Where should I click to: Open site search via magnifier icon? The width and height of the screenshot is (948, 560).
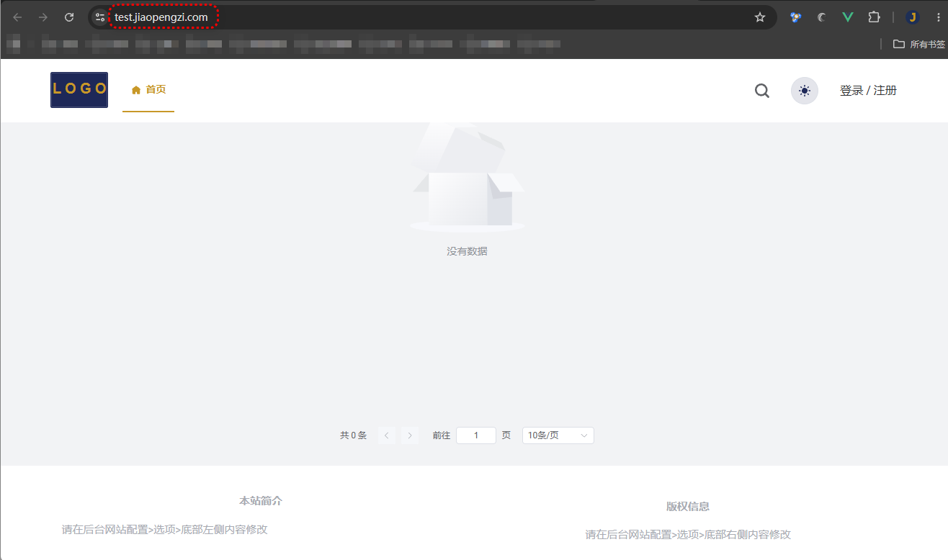click(x=762, y=91)
